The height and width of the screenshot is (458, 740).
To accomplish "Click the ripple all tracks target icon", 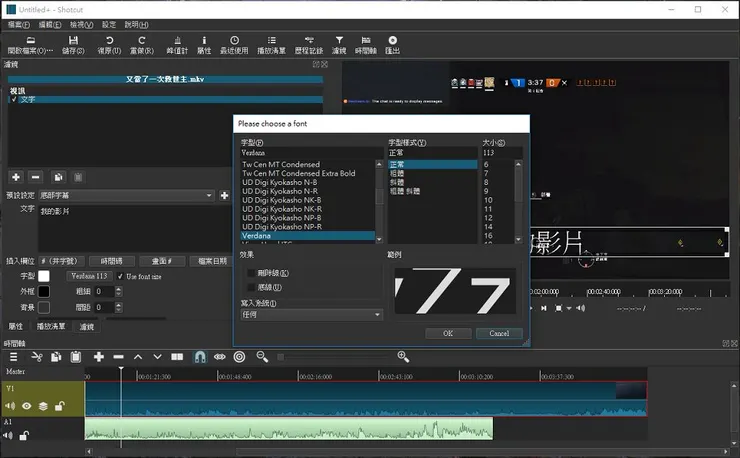I will pos(239,356).
